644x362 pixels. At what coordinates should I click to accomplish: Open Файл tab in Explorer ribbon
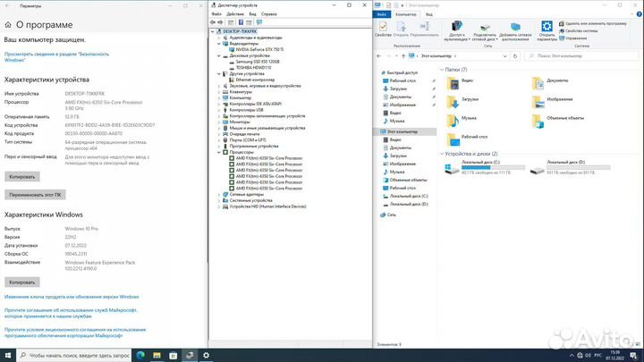pyautogui.click(x=382, y=14)
